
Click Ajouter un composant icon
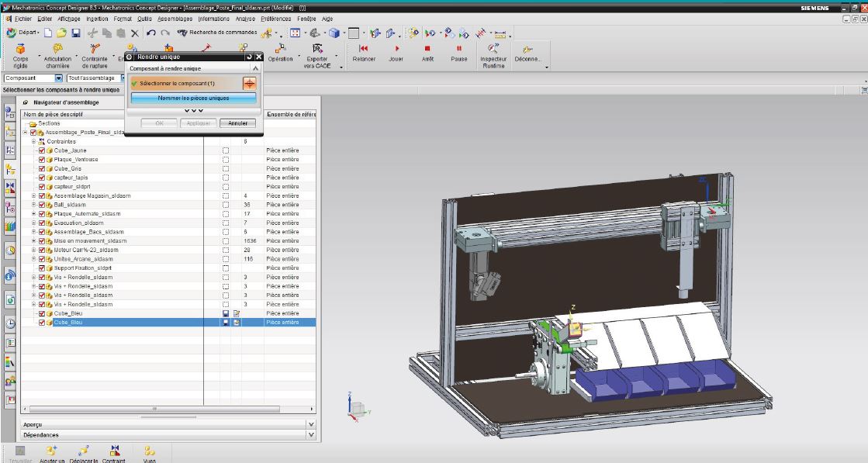pos(52,454)
